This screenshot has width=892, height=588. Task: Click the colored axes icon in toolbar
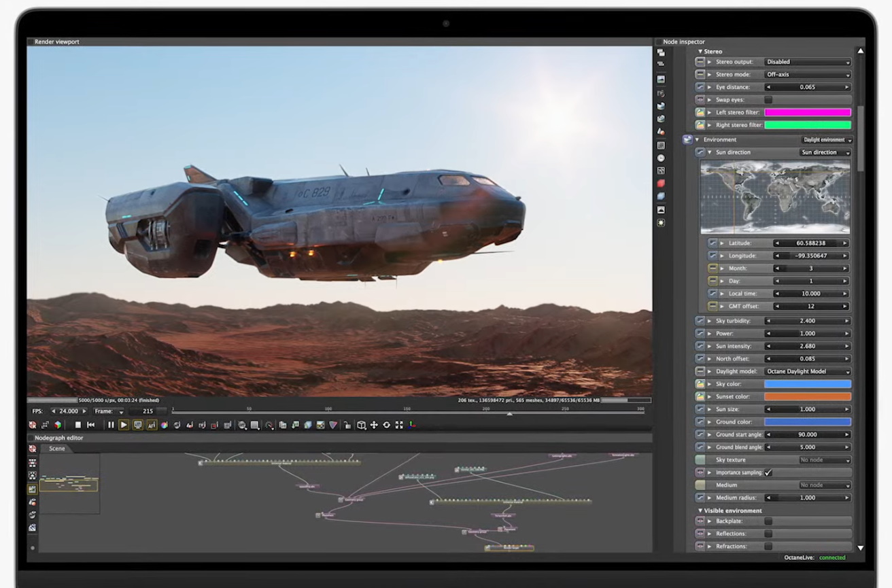coord(412,425)
